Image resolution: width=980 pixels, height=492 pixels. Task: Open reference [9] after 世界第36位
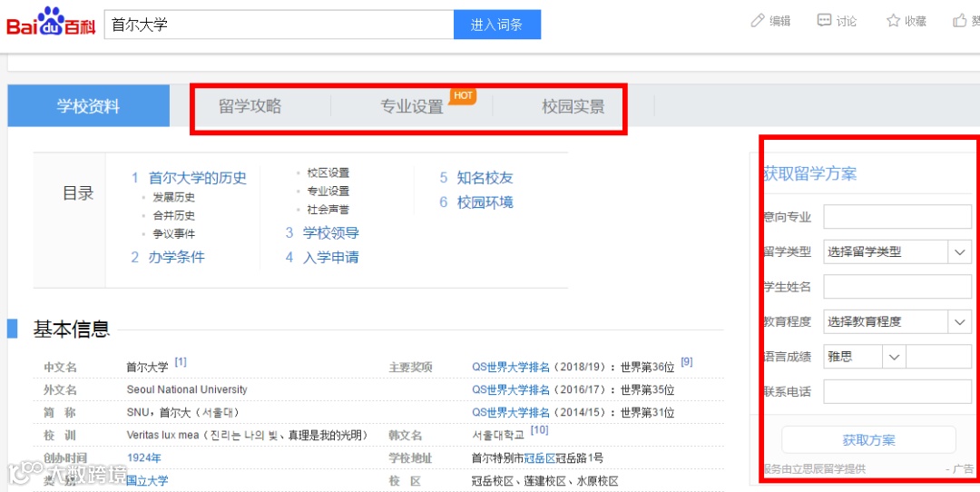(686, 361)
